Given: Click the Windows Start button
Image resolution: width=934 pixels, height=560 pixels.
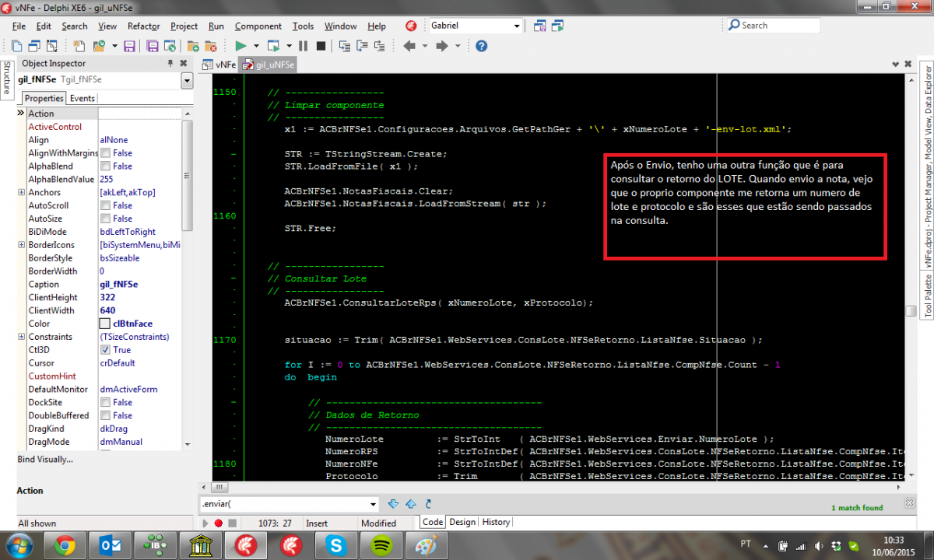Looking at the screenshot, I should [19, 544].
